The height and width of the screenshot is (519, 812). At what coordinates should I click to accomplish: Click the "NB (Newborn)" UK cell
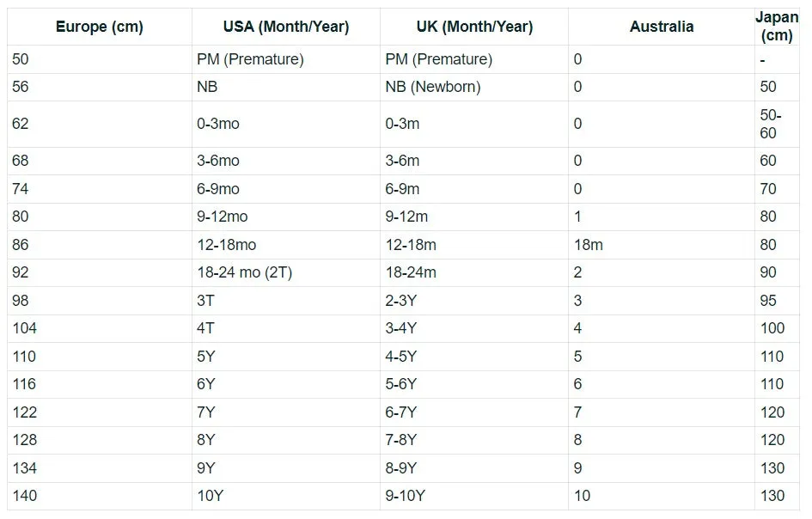point(433,87)
